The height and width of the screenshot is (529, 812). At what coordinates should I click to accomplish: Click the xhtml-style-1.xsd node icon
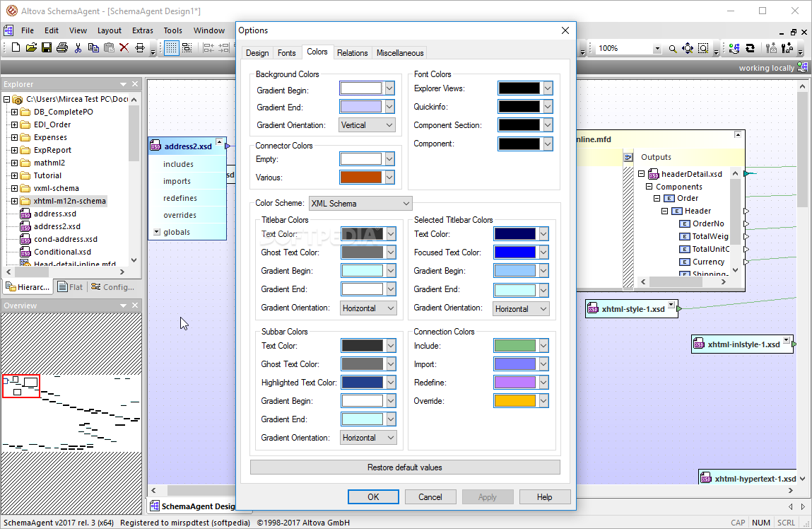593,309
